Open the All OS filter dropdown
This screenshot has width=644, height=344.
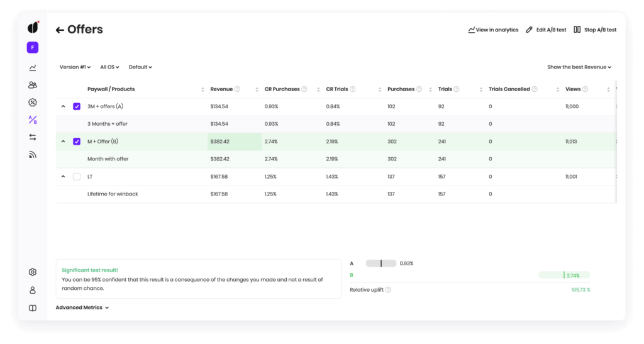pos(109,67)
